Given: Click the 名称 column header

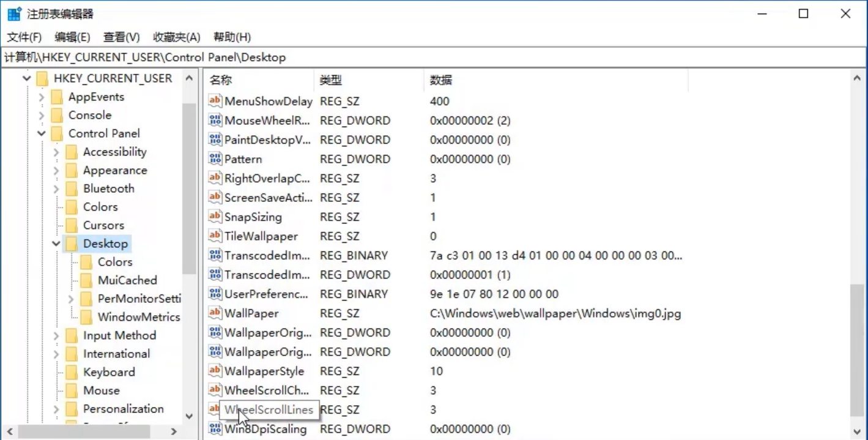Looking at the screenshot, I should [221, 80].
